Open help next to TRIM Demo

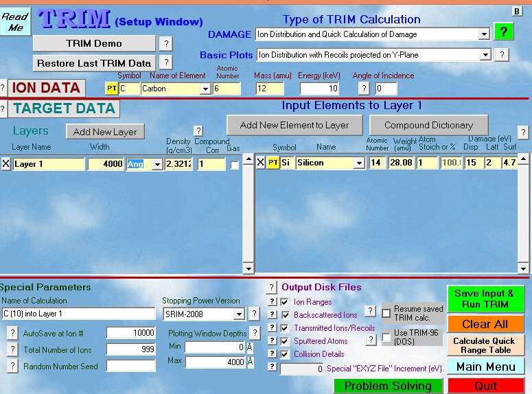(x=166, y=44)
